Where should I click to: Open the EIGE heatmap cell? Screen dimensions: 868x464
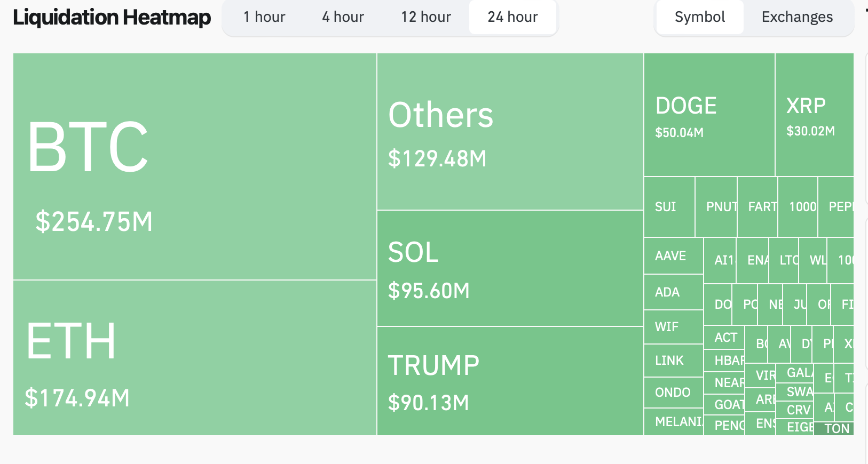click(x=795, y=427)
